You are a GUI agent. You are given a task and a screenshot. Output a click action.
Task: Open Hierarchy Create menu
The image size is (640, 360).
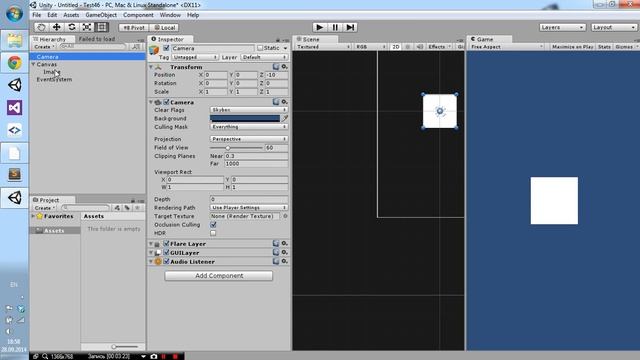click(x=44, y=47)
